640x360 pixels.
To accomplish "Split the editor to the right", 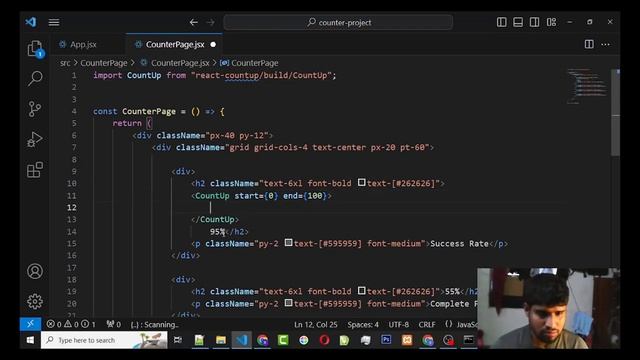I will [x=589, y=44].
